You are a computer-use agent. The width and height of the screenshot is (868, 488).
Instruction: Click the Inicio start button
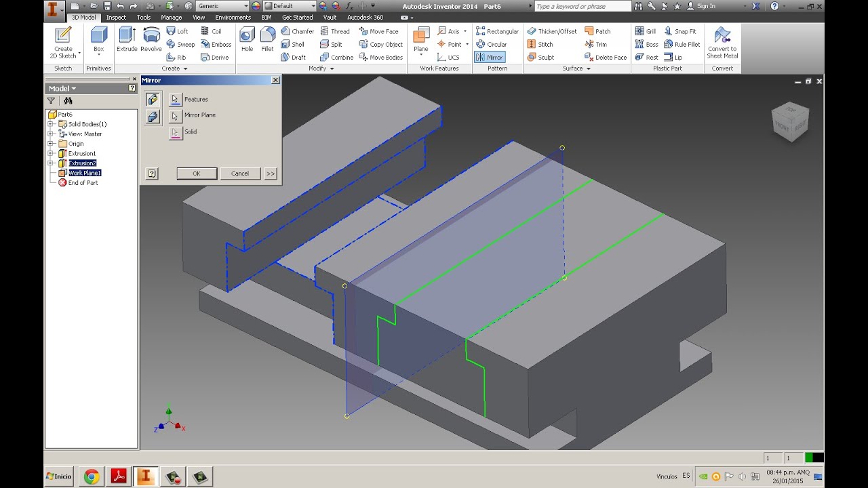[59, 476]
